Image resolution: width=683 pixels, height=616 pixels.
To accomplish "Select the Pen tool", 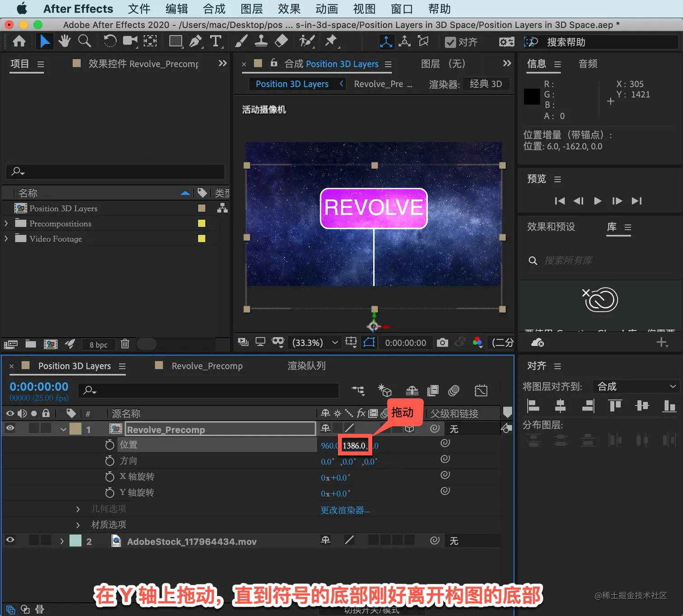I will click(x=196, y=42).
